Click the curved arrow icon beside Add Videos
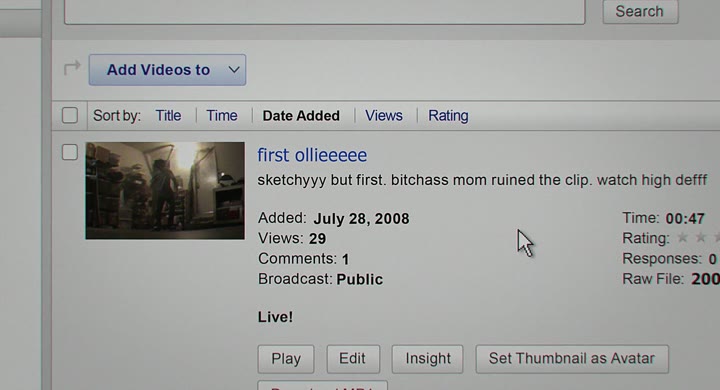Screen dimensions: 720x390 coord(72,68)
